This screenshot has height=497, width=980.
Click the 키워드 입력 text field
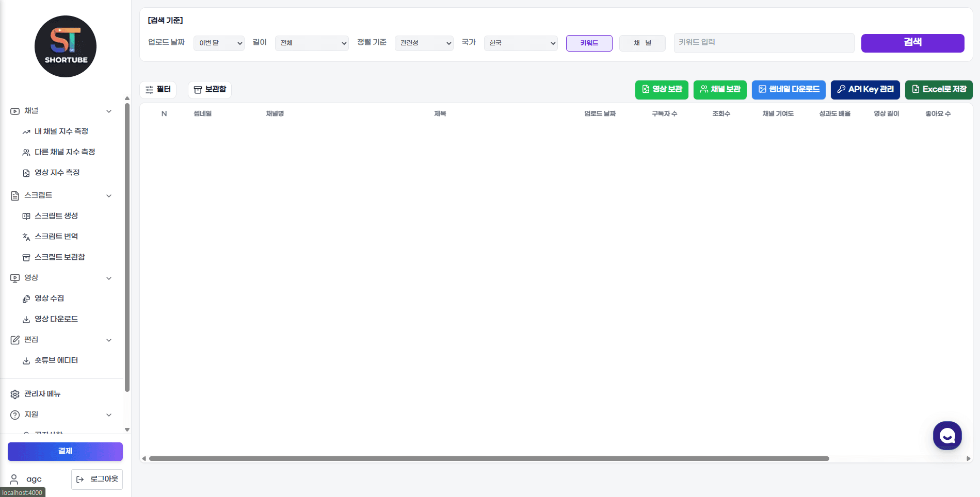[764, 43]
